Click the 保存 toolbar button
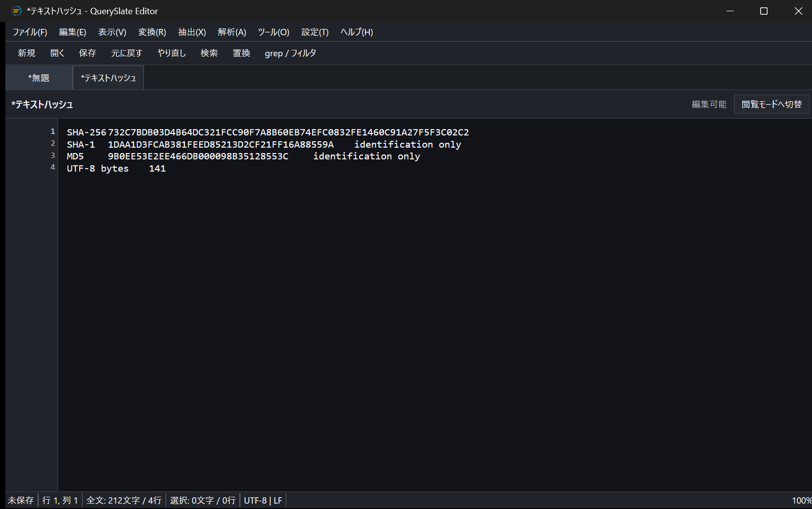Screen dimensions: 812x509 (x=88, y=53)
